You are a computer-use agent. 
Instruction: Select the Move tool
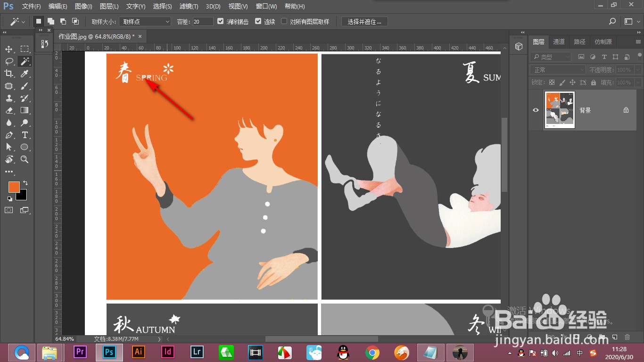pyautogui.click(x=8, y=49)
